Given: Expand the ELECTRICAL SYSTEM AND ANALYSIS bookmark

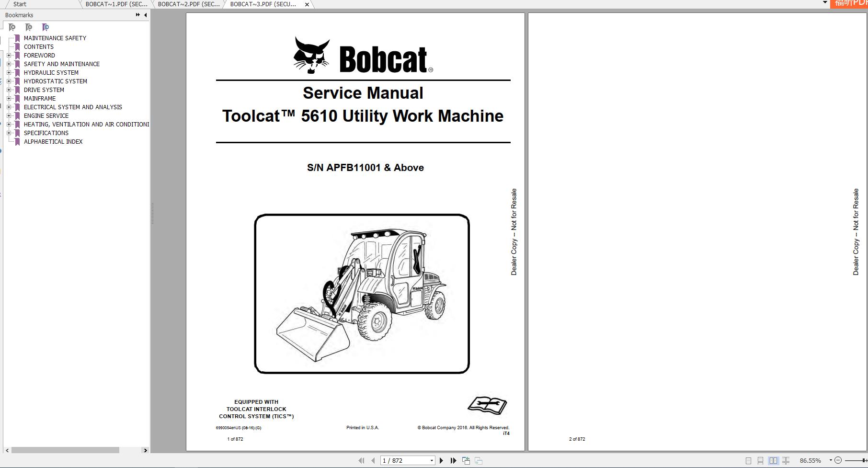Looking at the screenshot, I should pos(9,107).
